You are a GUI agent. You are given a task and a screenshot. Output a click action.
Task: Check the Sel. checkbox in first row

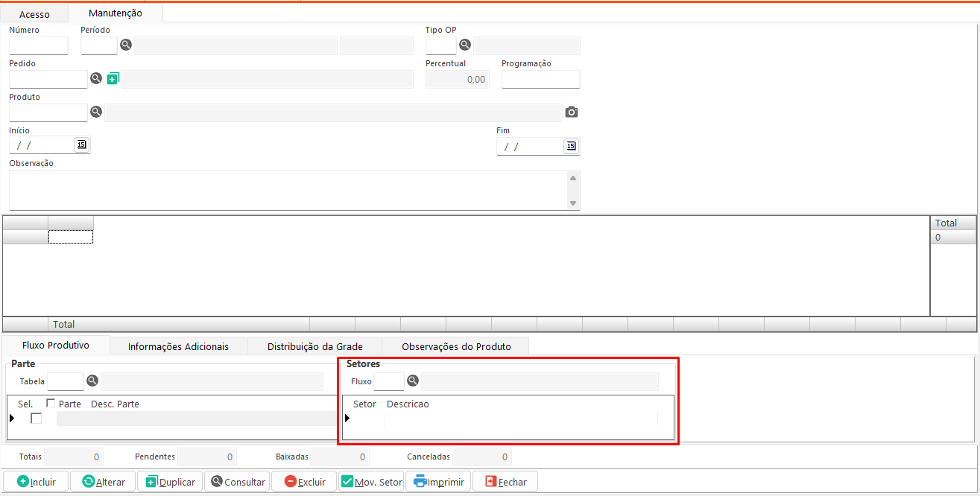pyautogui.click(x=36, y=419)
